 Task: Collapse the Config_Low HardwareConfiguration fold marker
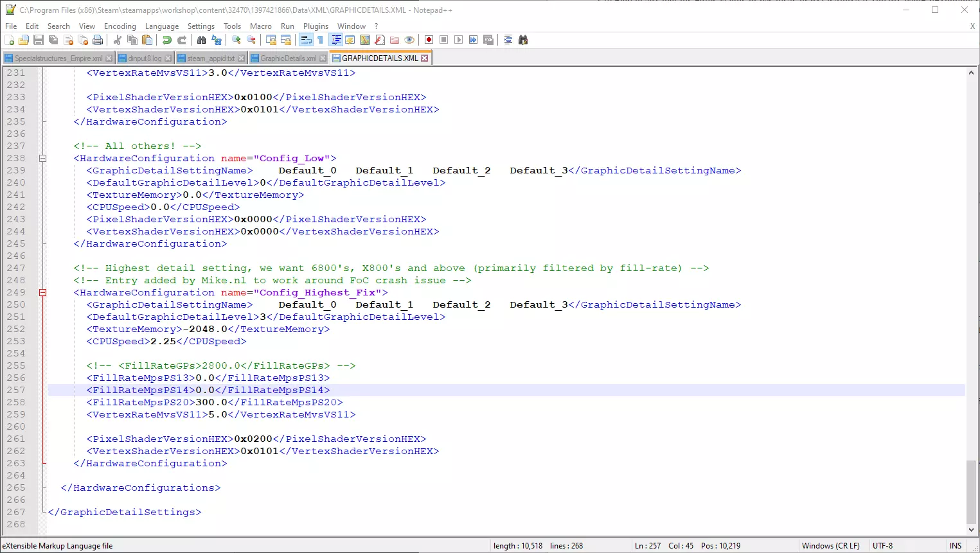[x=43, y=158]
